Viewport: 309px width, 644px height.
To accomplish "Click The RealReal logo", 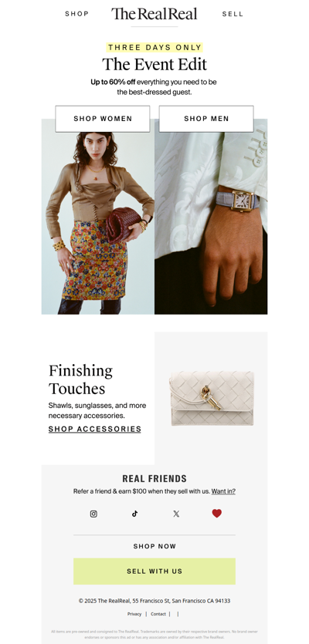I will [154, 14].
